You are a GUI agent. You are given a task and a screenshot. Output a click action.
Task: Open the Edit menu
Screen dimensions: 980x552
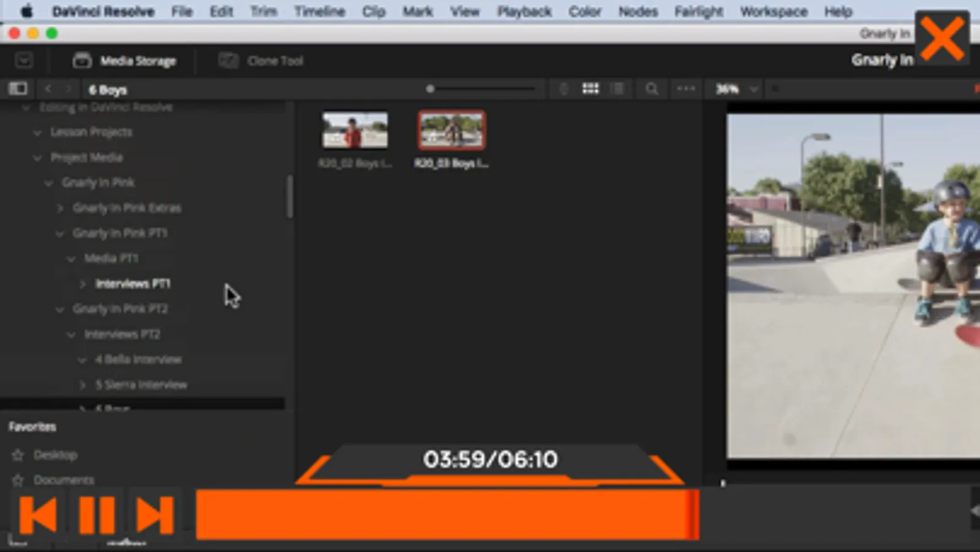tap(221, 11)
